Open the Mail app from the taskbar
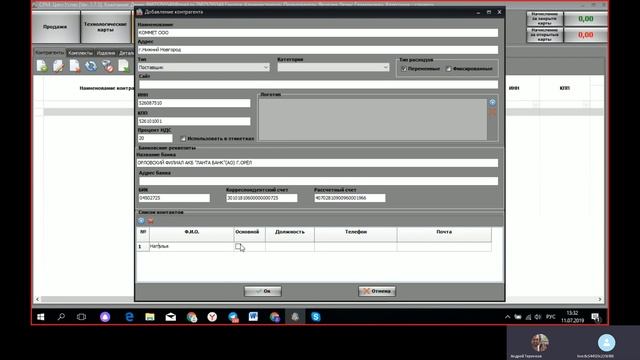This screenshot has width=640, height=360. pos(171,317)
